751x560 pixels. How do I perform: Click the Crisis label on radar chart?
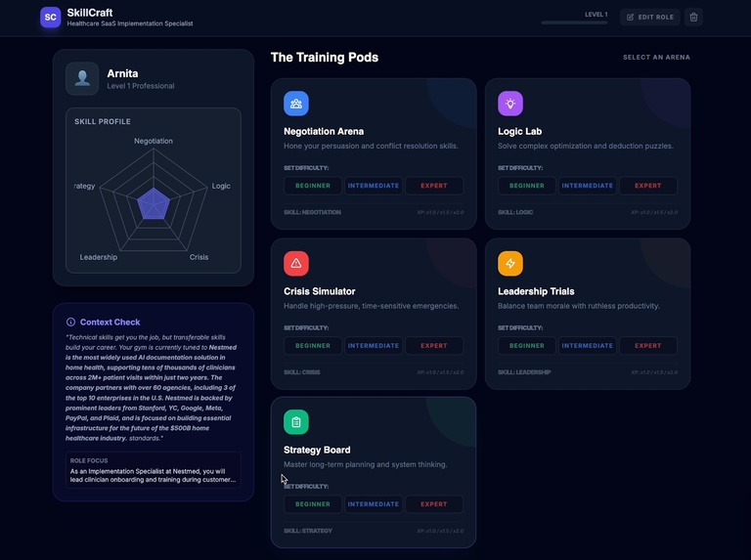(x=199, y=257)
